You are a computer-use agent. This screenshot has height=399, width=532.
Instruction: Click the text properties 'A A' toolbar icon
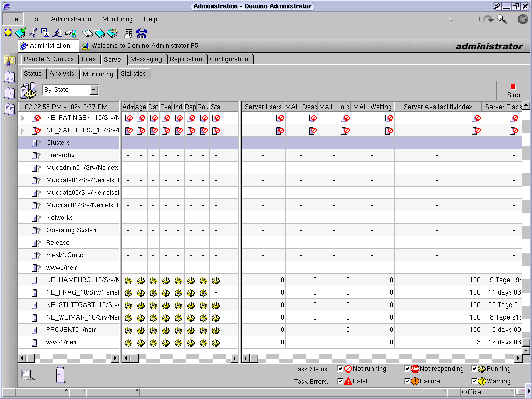[x=45, y=33]
